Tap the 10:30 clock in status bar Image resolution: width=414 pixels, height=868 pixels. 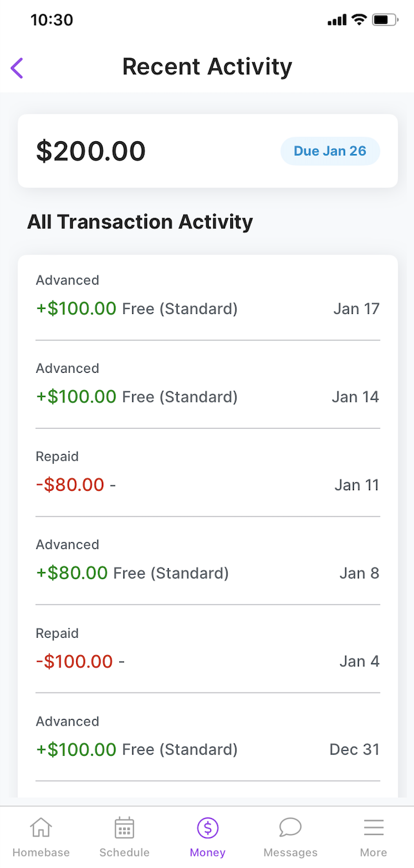[49, 19]
